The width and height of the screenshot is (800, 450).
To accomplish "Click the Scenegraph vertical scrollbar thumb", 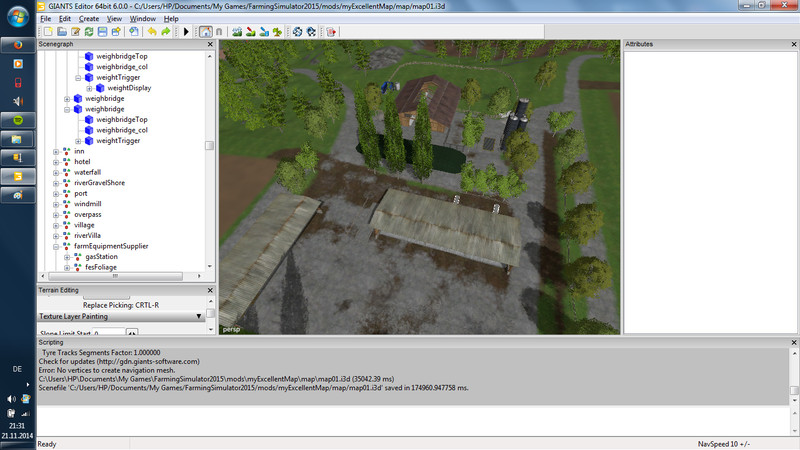I will click(x=209, y=146).
